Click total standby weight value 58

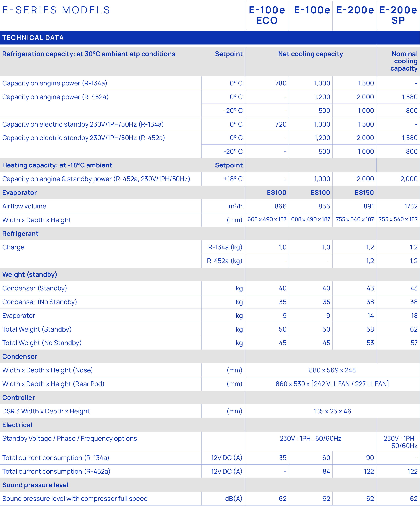click(x=370, y=329)
